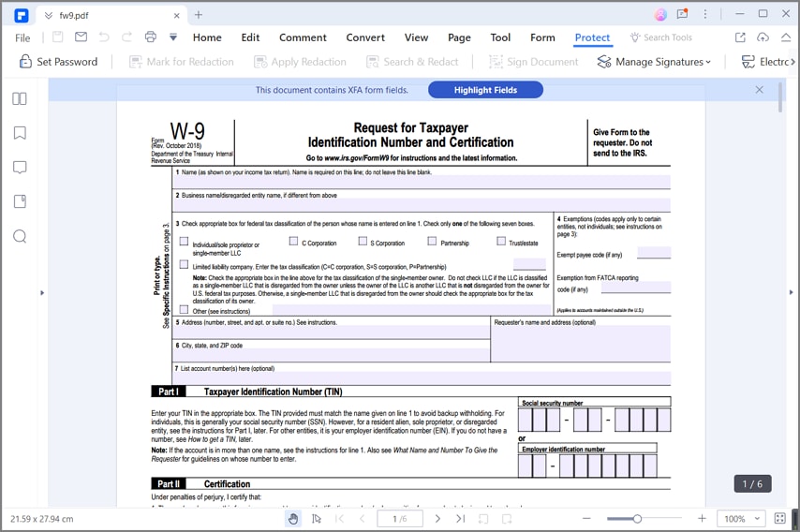Collapse the ribbon with the up chevron

click(786, 37)
